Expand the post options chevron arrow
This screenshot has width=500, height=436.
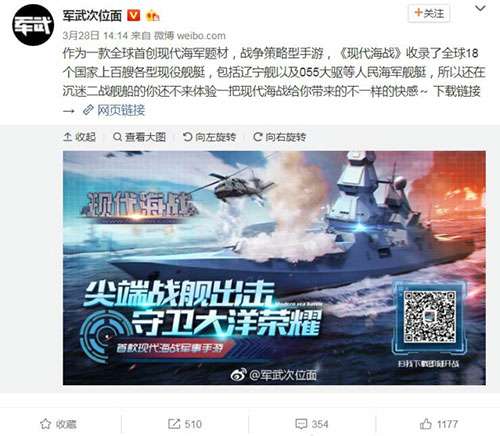tap(480, 8)
